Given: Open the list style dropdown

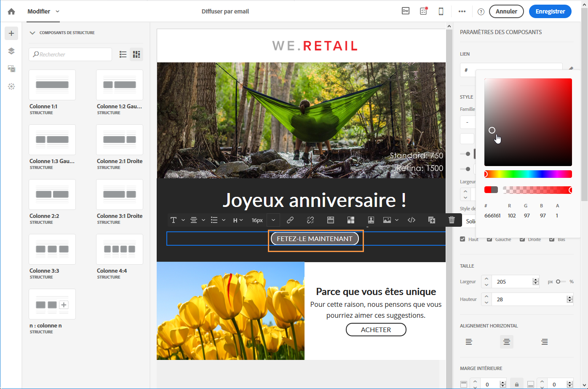Looking at the screenshot, I should click(x=218, y=220).
